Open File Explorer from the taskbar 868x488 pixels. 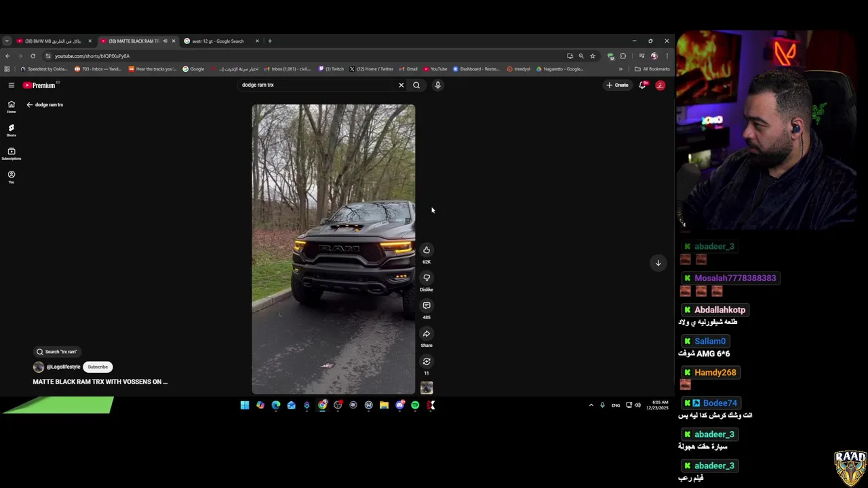tap(384, 405)
